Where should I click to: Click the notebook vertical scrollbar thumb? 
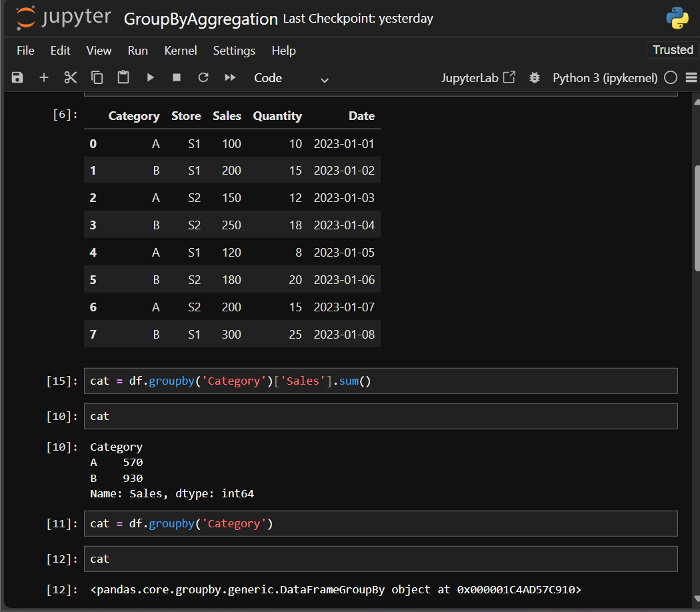click(697, 218)
